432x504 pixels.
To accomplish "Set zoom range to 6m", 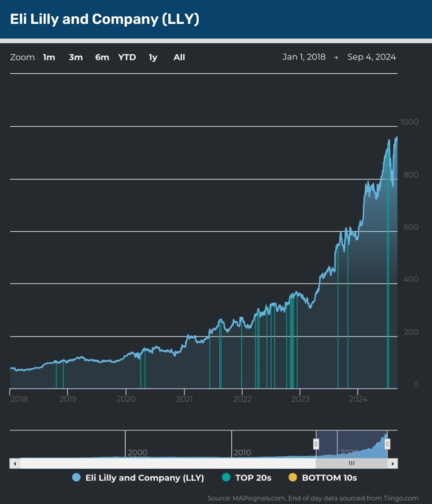I will pos(102,57).
